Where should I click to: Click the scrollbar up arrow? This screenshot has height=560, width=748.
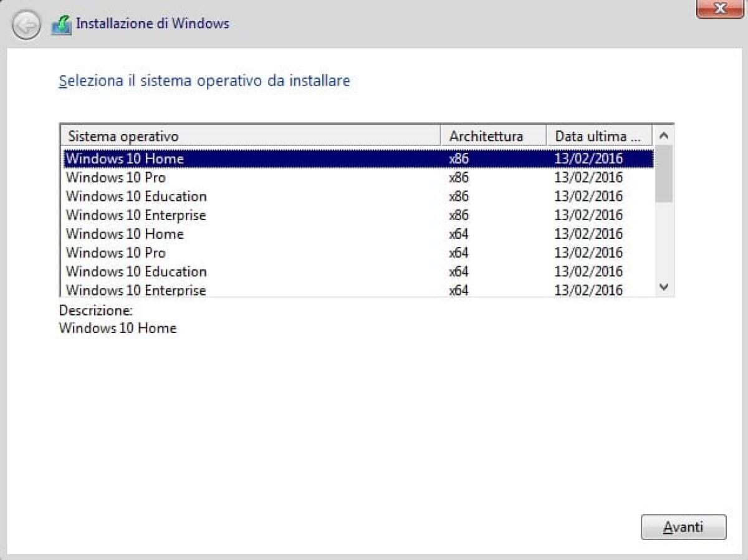point(664,135)
